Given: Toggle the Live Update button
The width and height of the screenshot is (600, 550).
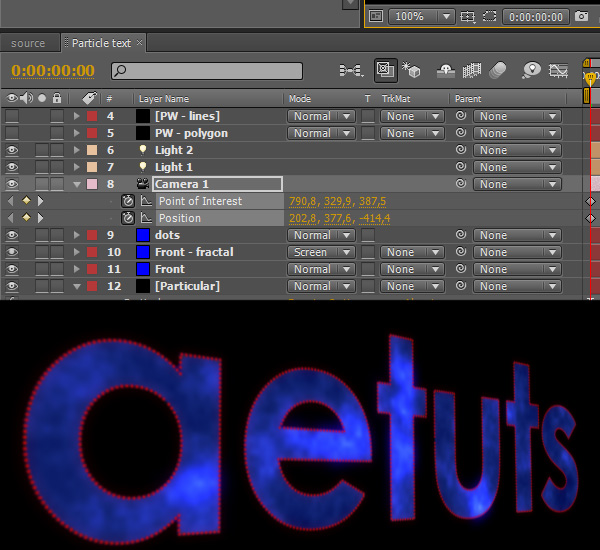Looking at the screenshot, I should 385,70.
